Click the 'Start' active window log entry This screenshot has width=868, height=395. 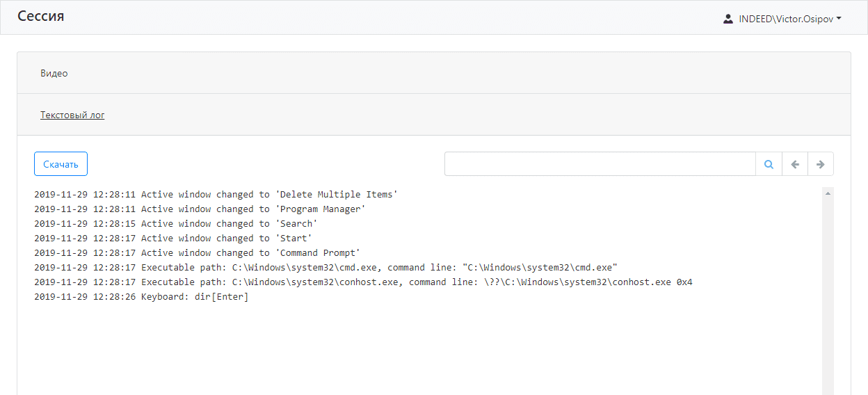point(172,239)
